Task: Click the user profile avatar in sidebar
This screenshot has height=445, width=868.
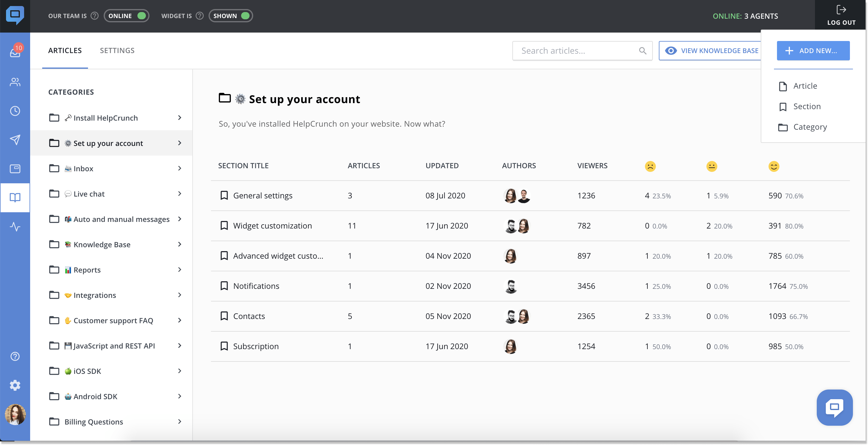Action: pyautogui.click(x=15, y=414)
